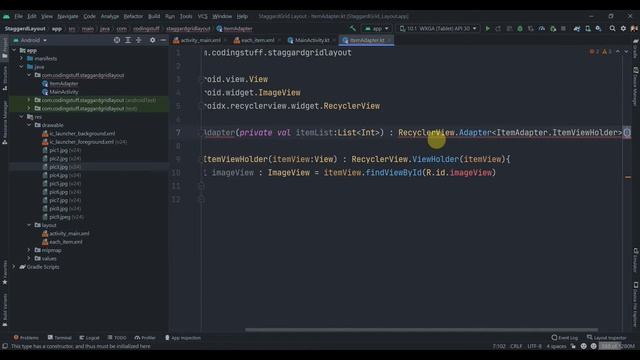Expand the androidTest package node

click(x=29, y=100)
